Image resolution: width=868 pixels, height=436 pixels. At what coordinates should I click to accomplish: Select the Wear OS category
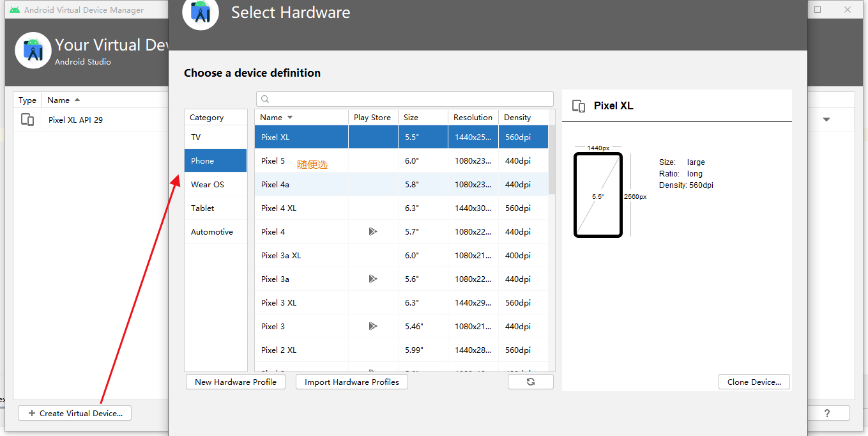[x=216, y=185]
